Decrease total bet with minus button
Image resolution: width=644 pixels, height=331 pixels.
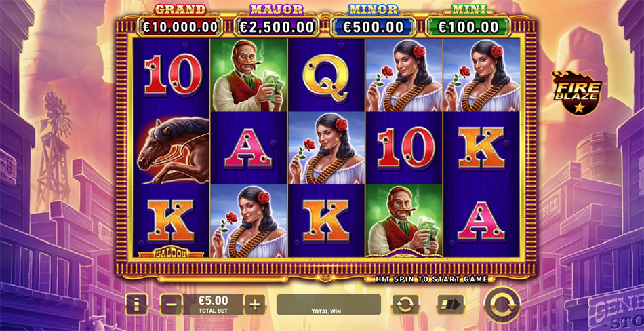(x=171, y=305)
